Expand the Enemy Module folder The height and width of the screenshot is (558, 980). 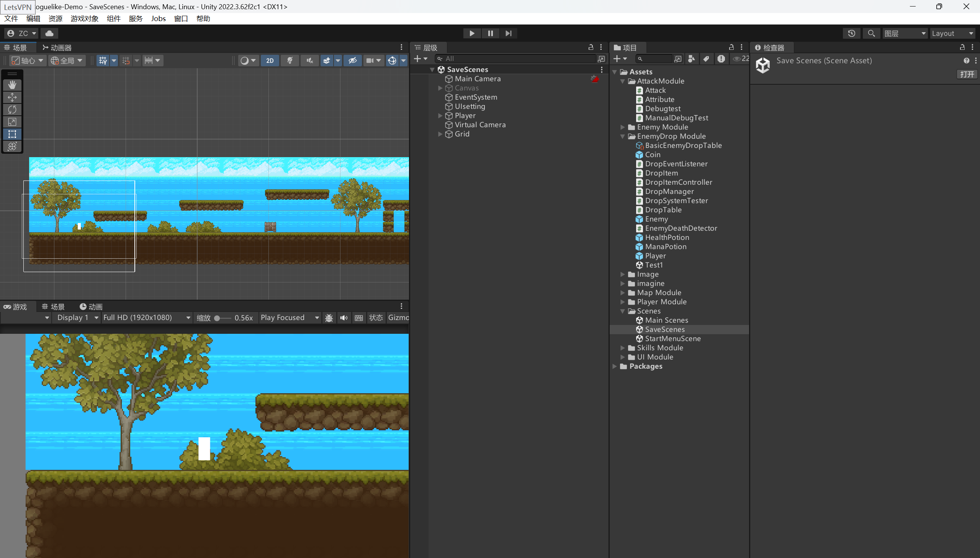click(x=622, y=127)
